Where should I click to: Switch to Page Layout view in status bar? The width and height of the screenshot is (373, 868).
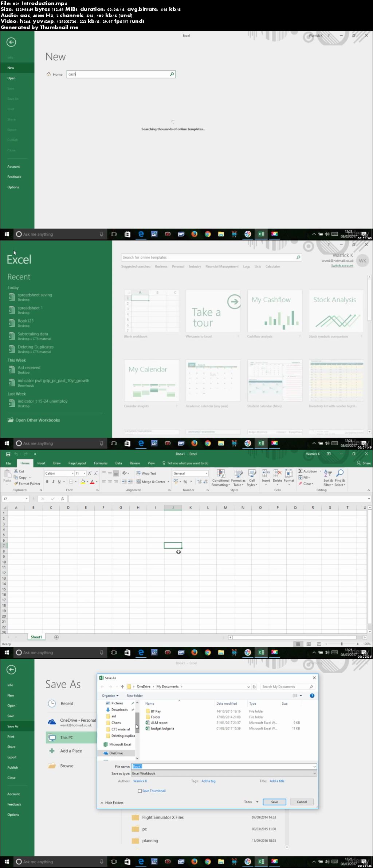click(x=309, y=644)
